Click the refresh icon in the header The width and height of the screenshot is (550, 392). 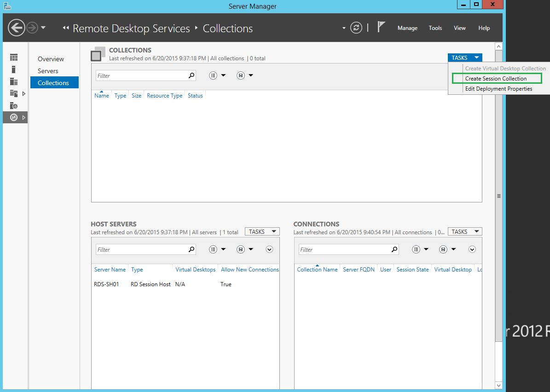click(356, 27)
